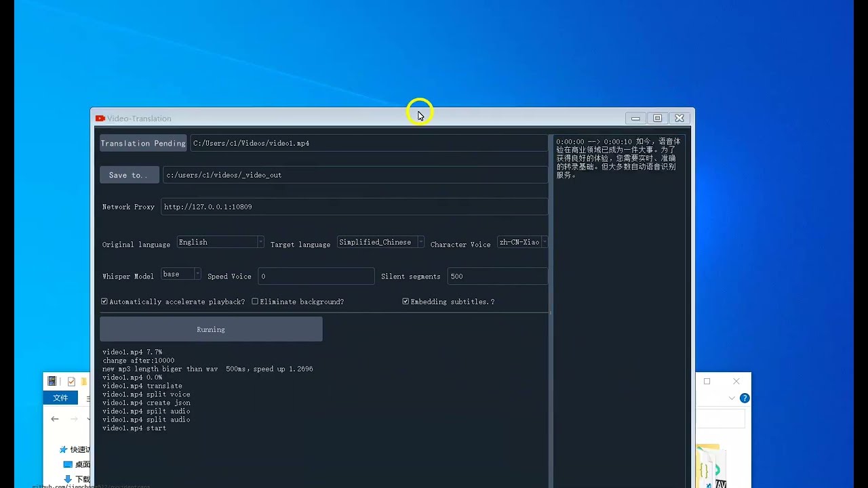Select the Quick access star icon
Screen dimensions: 868x488
click(x=64, y=449)
